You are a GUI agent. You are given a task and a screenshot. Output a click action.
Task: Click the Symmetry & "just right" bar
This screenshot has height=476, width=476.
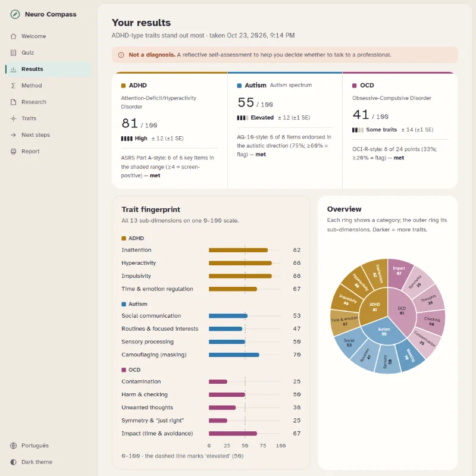pyautogui.click(x=218, y=421)
